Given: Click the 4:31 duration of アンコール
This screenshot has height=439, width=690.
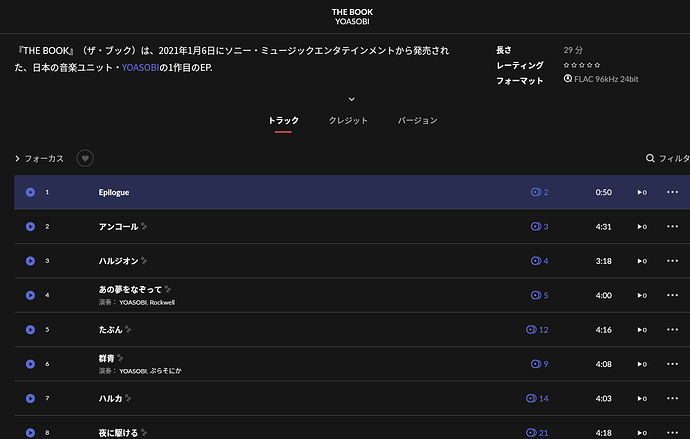Looking at the screenshot, I should tap(603, 227).
